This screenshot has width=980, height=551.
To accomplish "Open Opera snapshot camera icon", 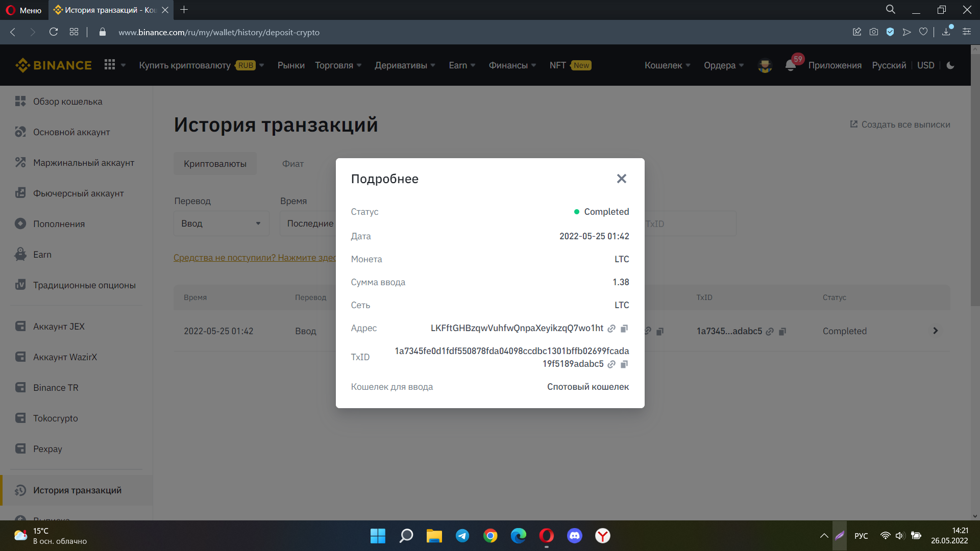I will [x=874, y=32].
